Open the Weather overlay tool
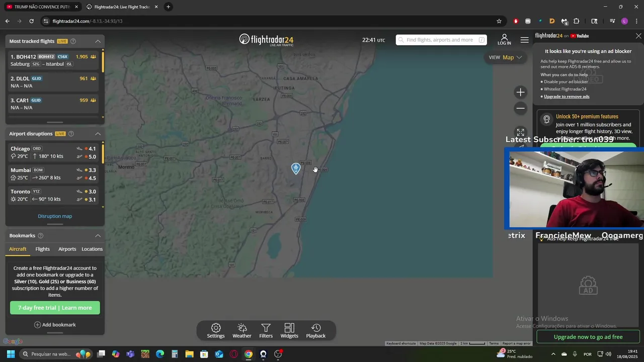The image size is (644, 362). pyautogui.click(x=242, y=331)
